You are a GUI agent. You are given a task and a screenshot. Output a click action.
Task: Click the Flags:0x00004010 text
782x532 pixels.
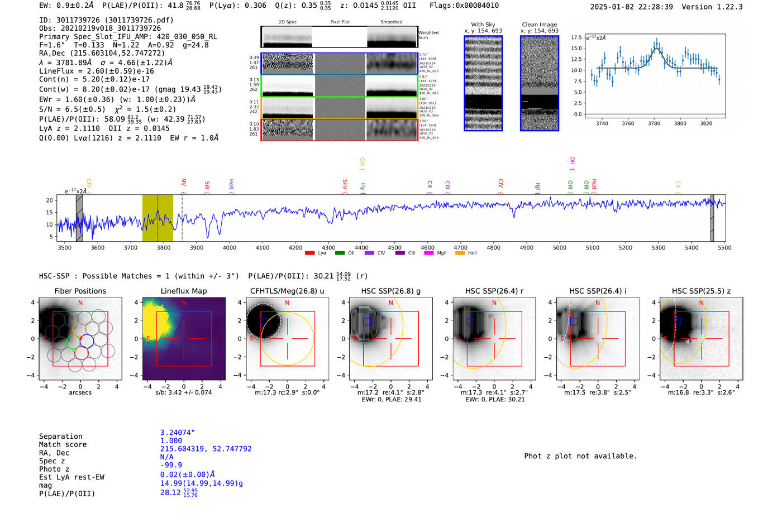[x=464, y=6]
